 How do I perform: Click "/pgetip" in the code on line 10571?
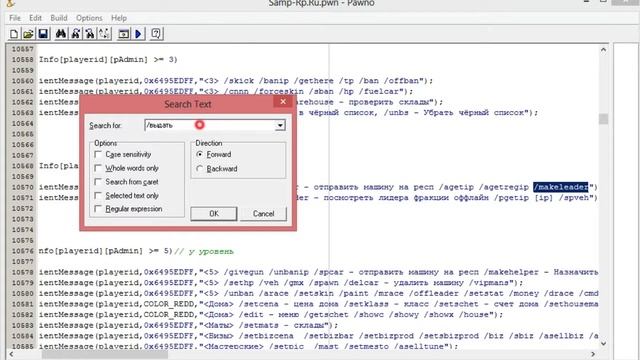point(513,198)
